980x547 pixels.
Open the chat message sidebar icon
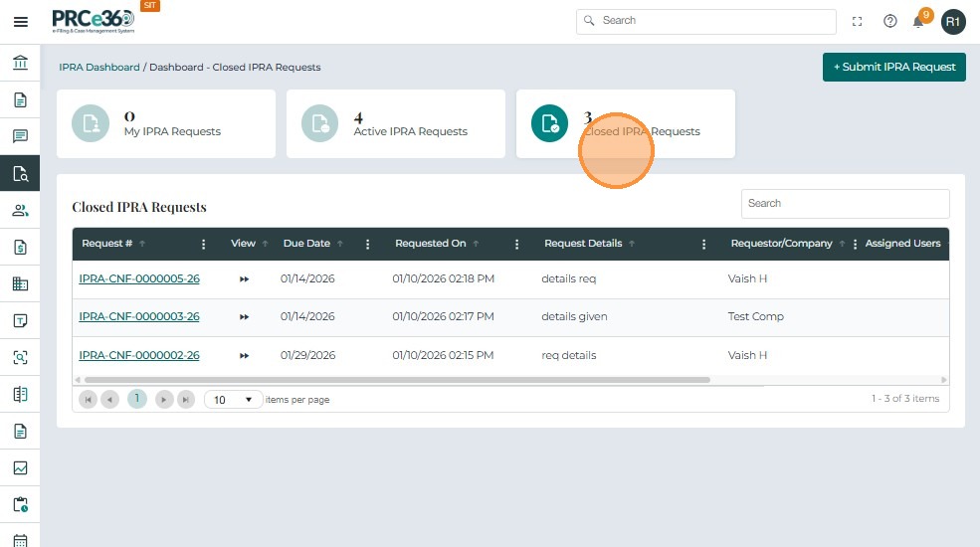tap(20, 136)
